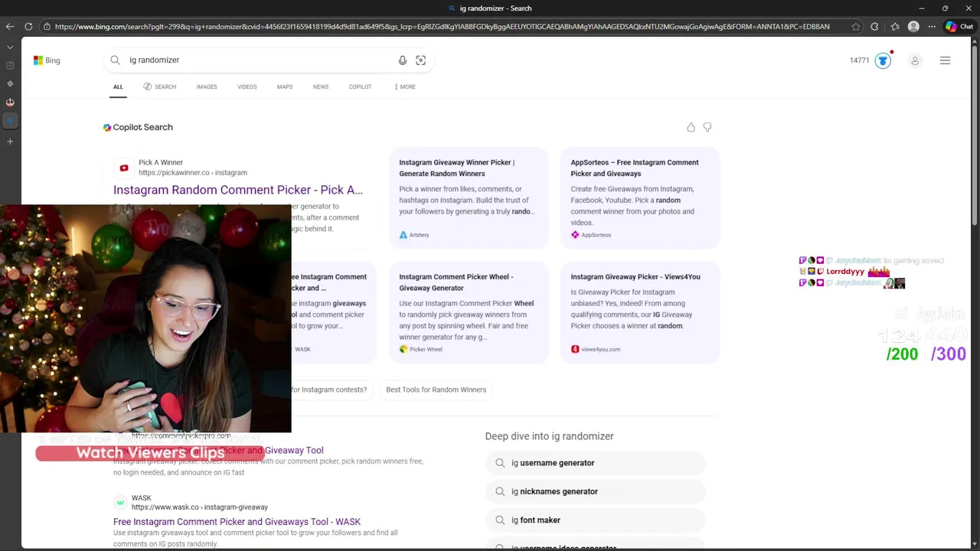Screen dimensions: 980x551
Task: Click the WASK site favicon
Action: click(120, 502)
